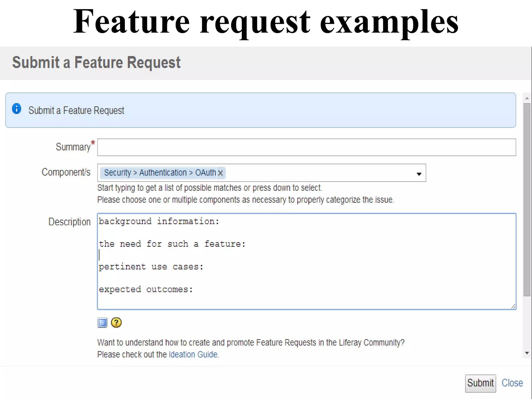Click the Description field label

[x=69, y=222]
